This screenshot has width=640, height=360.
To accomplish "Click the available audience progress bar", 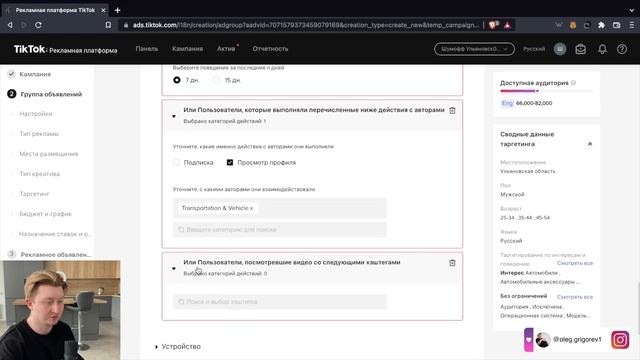I will [546, 91].
